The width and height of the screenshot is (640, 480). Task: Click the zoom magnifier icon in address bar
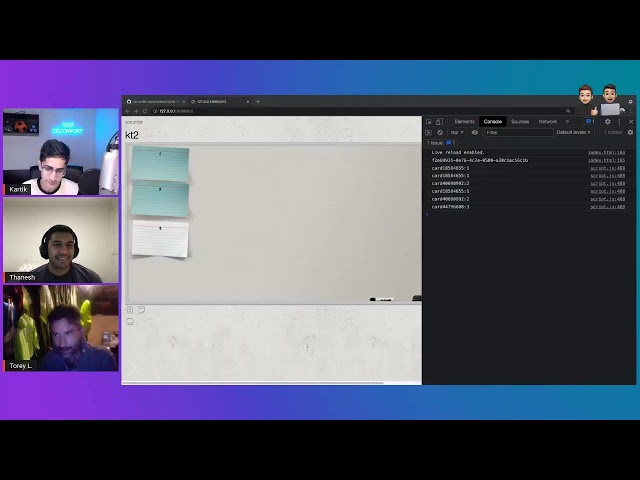coord(568,111)
